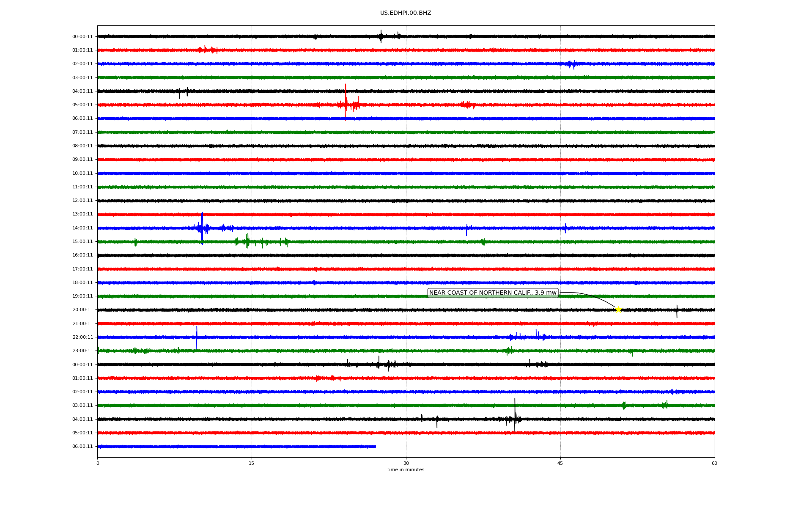This screenshot has height=508, width=812.
Task: Click the tall blue spike on the 14:00:11 trace
Action: [202, 228]
